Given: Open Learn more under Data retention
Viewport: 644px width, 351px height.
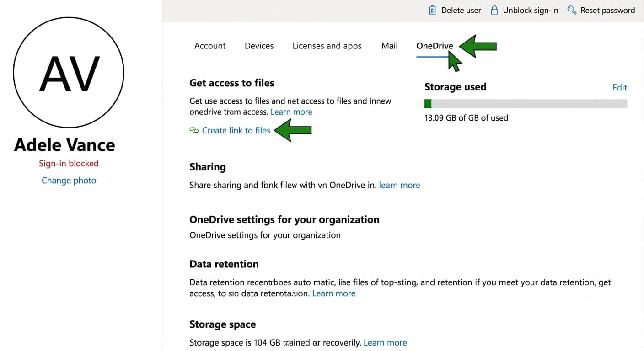Looking at the screenshot, I should coord(334,293).
